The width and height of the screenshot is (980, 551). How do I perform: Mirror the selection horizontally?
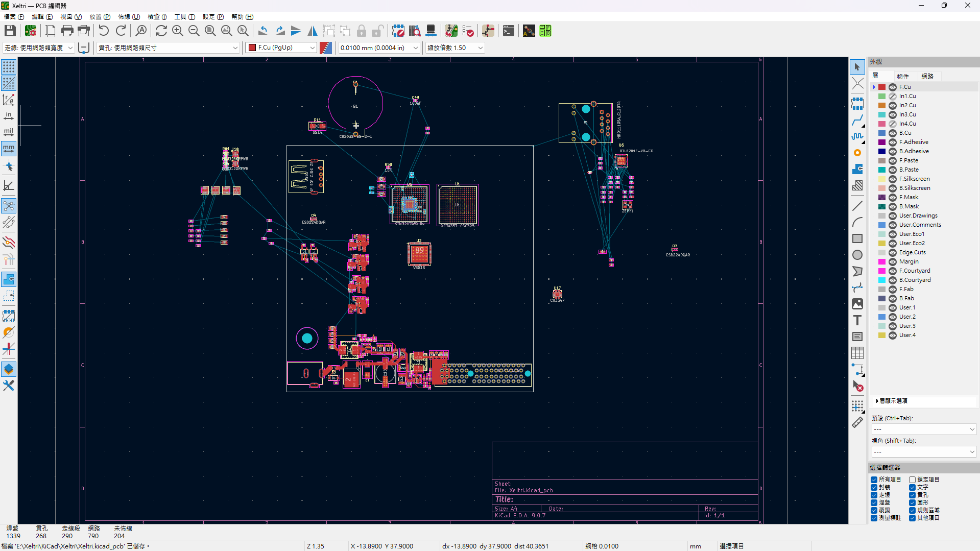(x=313, y=31)
